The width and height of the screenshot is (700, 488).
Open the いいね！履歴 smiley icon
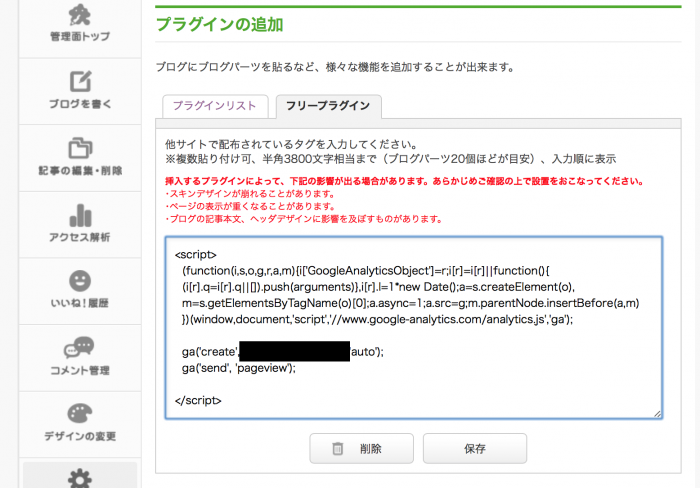pos(80,280)
